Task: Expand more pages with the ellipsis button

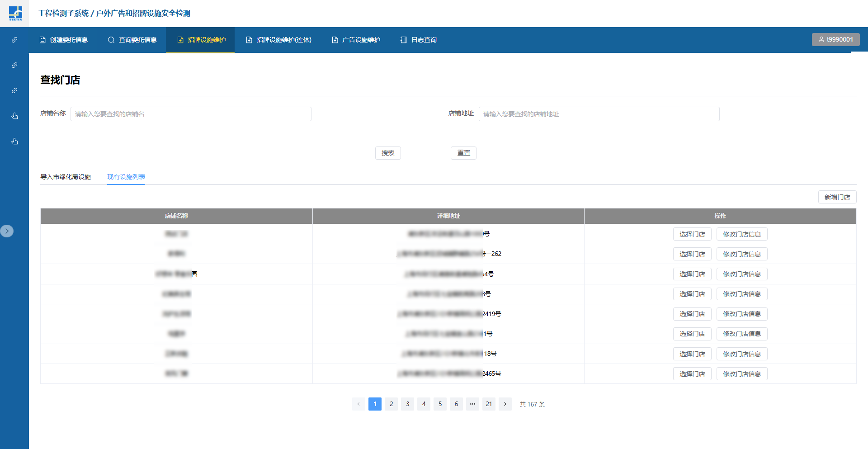Action: click(x=472, y=404)
